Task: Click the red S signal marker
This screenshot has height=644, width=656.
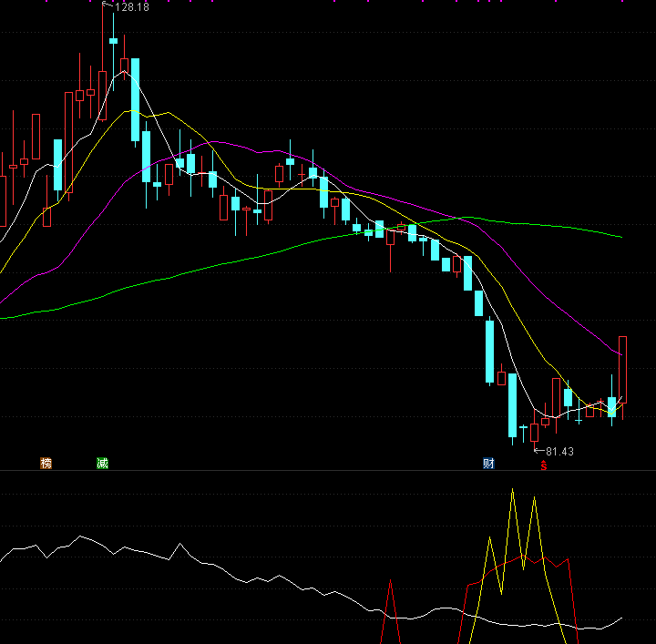Action: [543, 465]
